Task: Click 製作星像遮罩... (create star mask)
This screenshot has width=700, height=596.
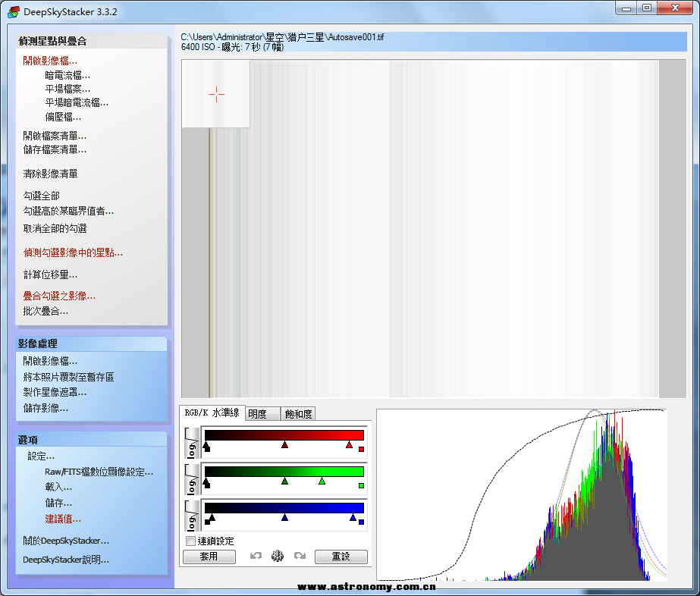Action: click(55, 393)
